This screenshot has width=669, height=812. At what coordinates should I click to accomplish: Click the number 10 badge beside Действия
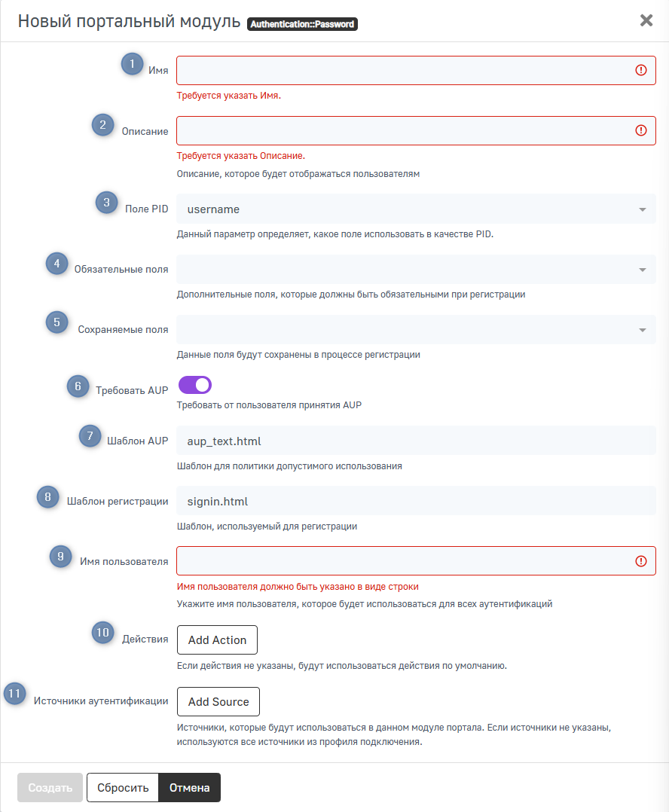coord(103,632)
